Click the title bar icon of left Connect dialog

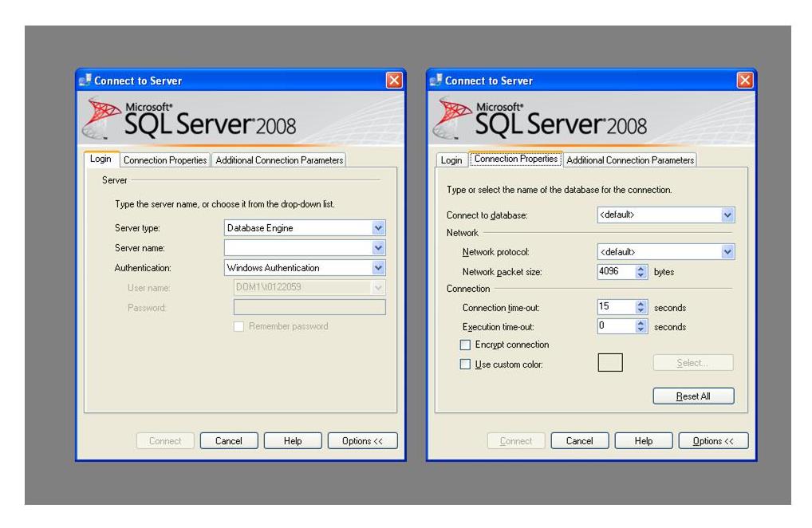coord(83,80)
